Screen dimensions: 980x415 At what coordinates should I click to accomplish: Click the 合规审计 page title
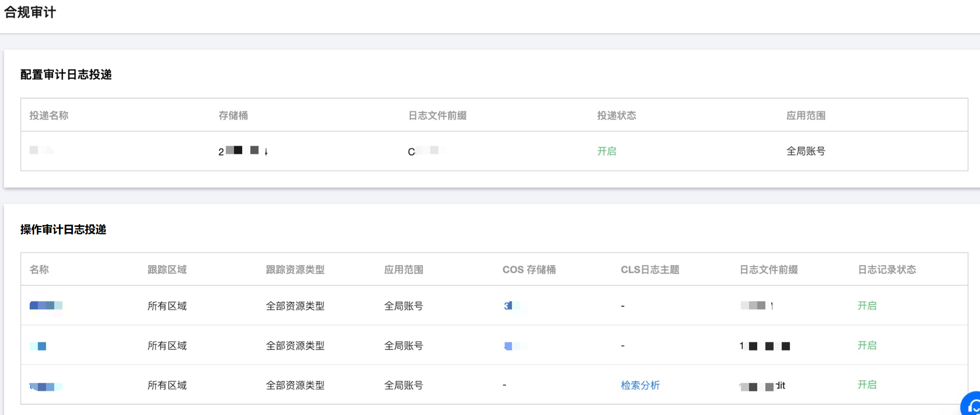(x=30, y=12)
